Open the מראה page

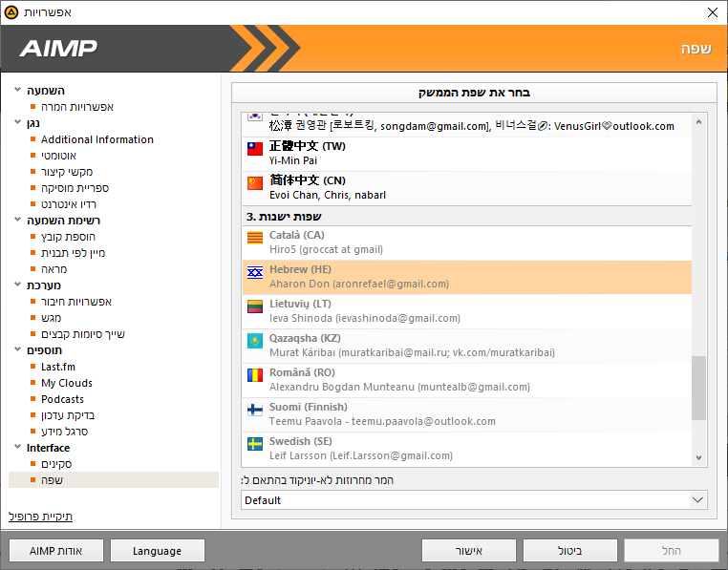tap(54, 269)
